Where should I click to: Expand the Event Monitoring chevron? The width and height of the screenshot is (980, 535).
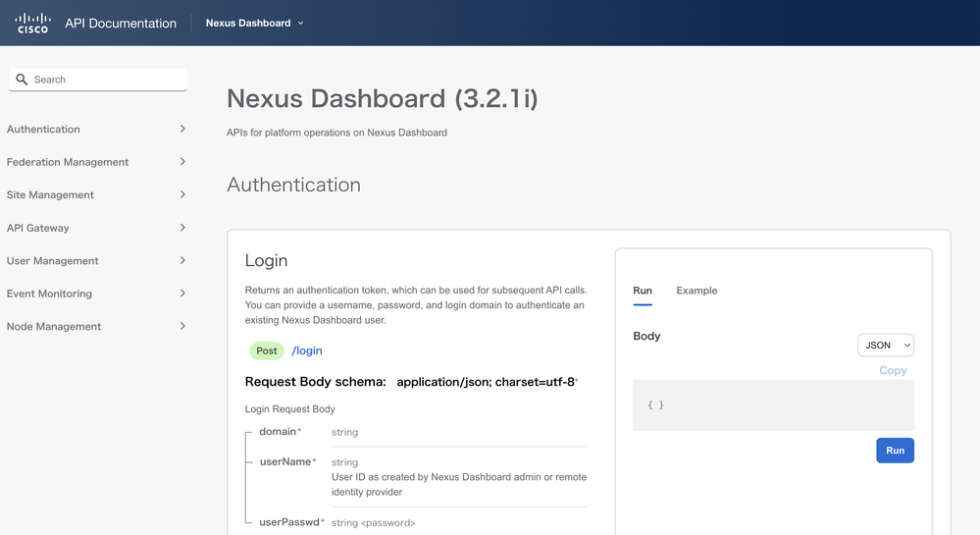[182, 293]
